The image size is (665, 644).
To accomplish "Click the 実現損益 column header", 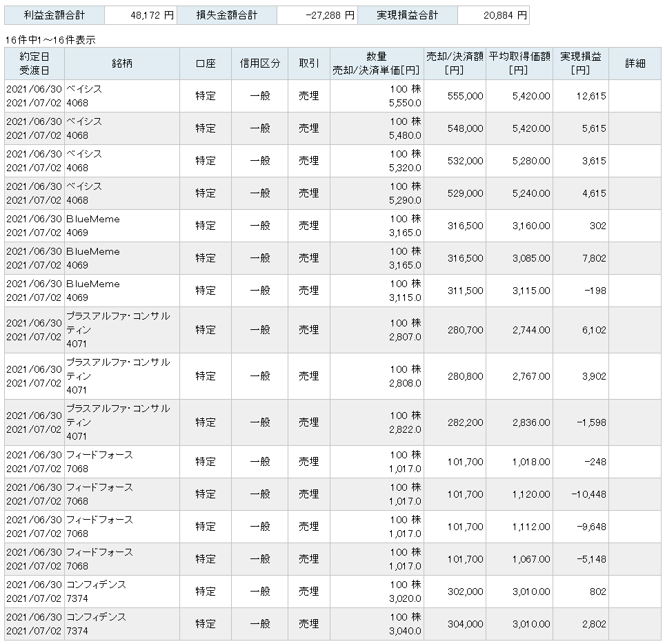I will 581,64.
